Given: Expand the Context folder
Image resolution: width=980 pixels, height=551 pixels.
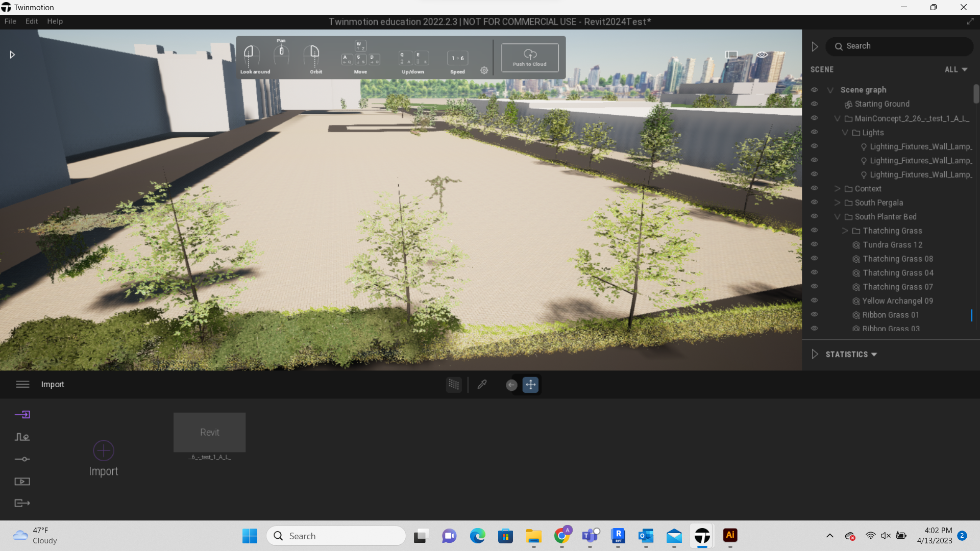Looking at the screenshot, I should coord(837,188).
